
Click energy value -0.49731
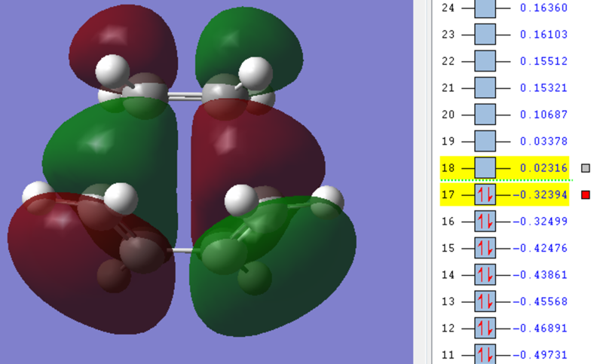coord(540,355)
